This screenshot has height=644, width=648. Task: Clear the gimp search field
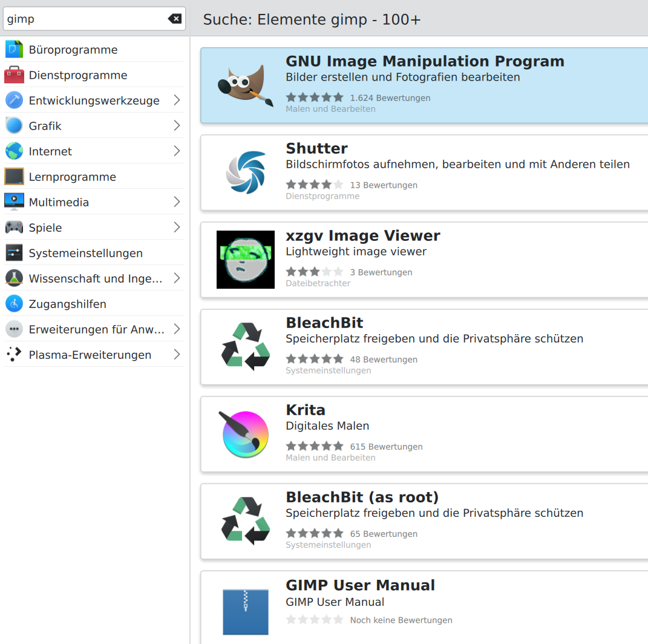pyautogui.click(x=175, y=19)
